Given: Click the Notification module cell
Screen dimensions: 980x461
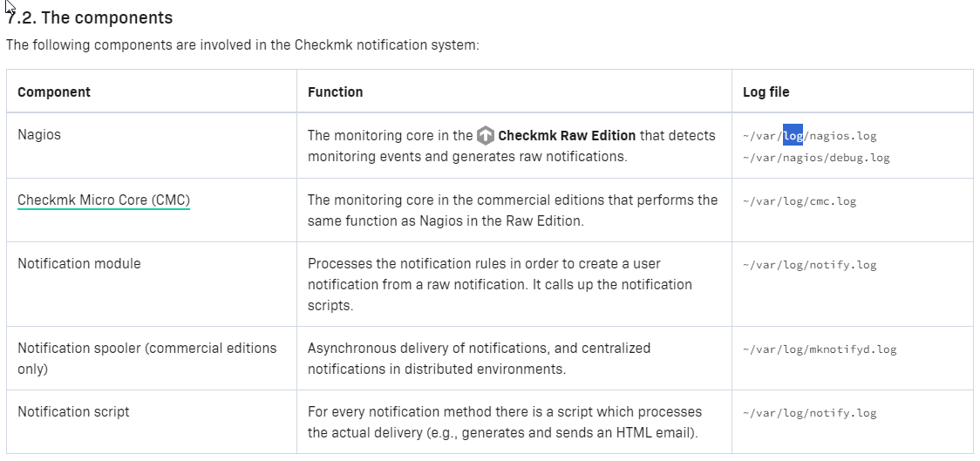Looking at the screenshot, I should click(79, 263).
